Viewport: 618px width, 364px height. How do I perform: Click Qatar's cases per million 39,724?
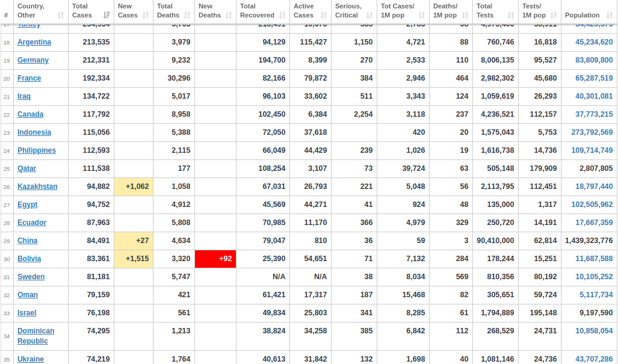tap(413, 168)
